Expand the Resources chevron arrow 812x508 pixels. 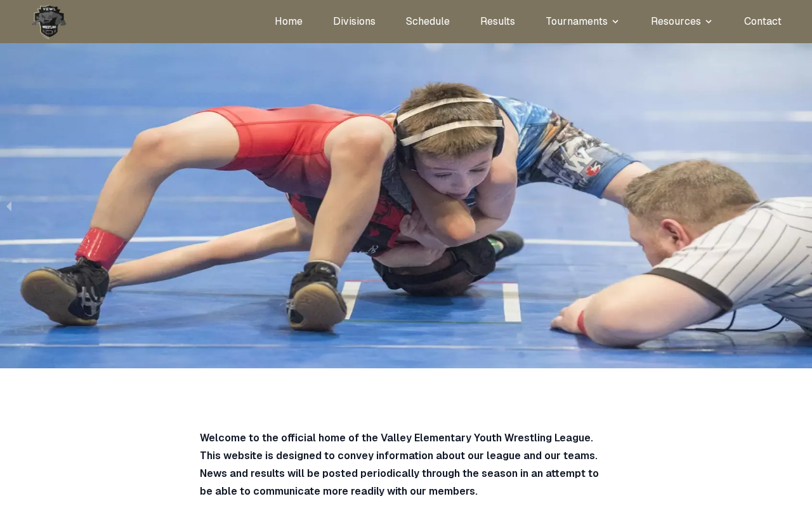(x=709, y=22)
